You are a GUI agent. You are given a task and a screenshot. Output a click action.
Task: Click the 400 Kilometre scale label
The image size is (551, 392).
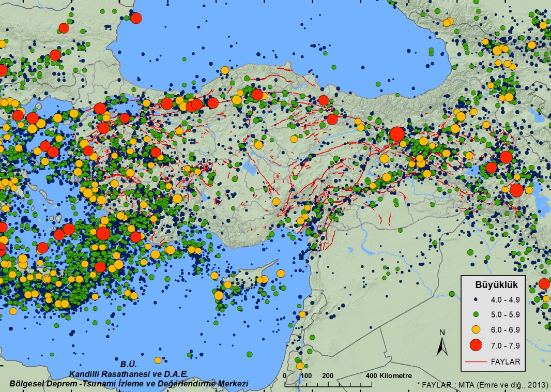[389, 375]
